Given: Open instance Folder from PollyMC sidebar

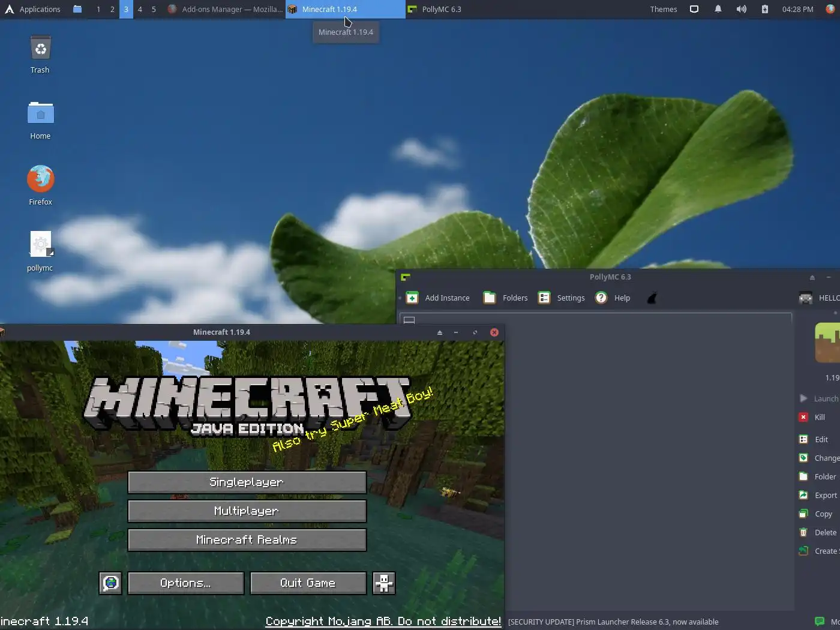Looking at the screenshot, I should pos(803,476).
